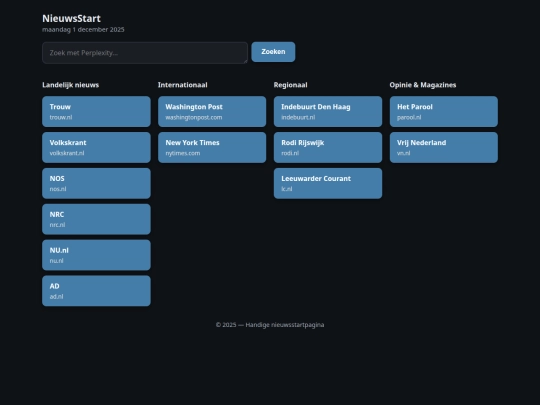Go to NU.nl link tile
The height and width of the screenshot is (405, 540).
tap(96, 255)
